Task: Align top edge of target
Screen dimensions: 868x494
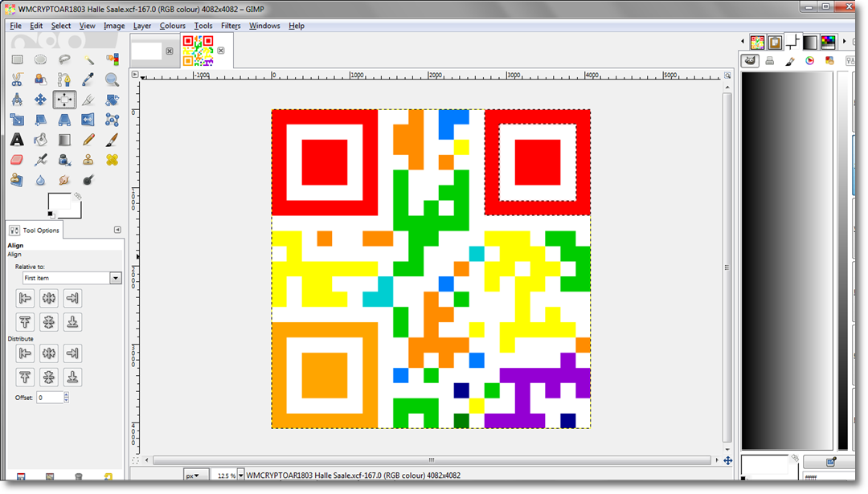Action: tap(25, 322)
